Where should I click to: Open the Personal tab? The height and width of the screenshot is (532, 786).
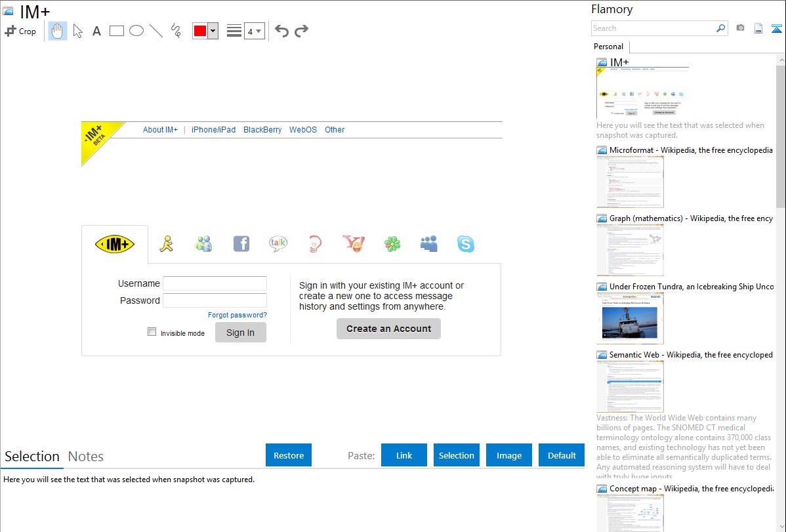609,47
